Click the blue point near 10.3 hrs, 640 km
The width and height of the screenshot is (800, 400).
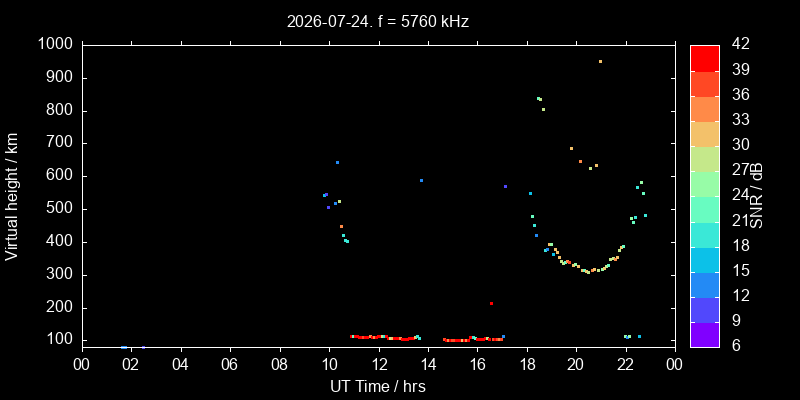337,163
